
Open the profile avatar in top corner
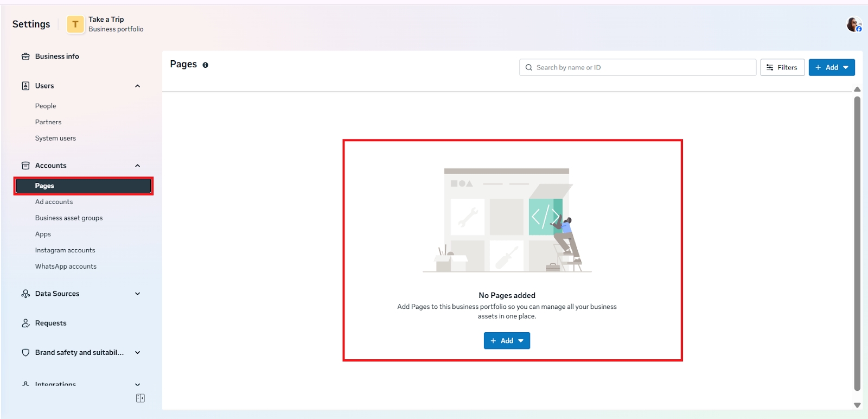pyautogui.click(x=854, y=24)
